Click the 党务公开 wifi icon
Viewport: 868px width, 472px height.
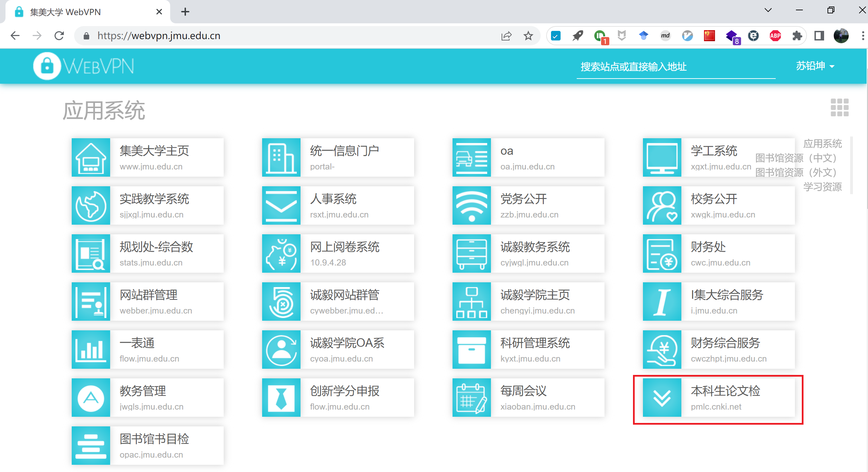pyautogui.click(x=471, y=205)
